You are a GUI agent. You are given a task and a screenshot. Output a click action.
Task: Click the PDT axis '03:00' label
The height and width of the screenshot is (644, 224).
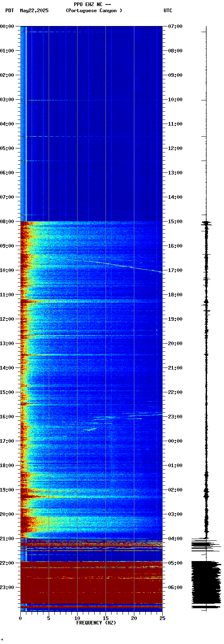point(7,100)
